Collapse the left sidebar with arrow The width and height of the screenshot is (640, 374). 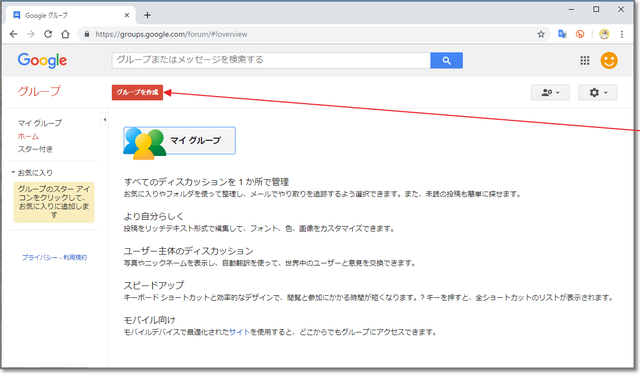[104, 120]
